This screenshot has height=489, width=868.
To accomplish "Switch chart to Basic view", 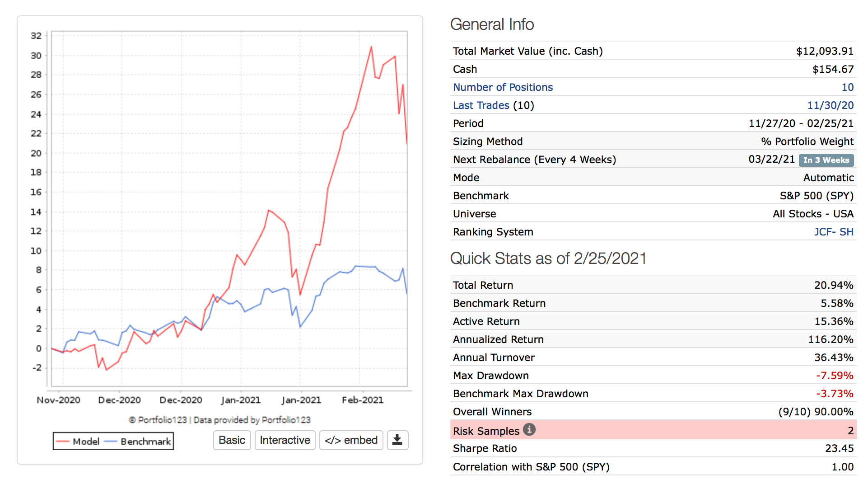I will tap(232, 440).
